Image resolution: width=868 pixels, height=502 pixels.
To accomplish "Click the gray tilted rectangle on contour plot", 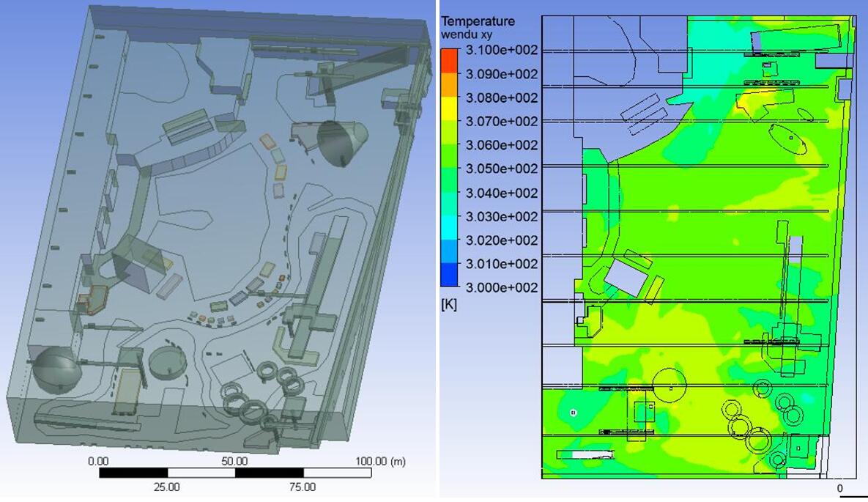I will 625,278.
